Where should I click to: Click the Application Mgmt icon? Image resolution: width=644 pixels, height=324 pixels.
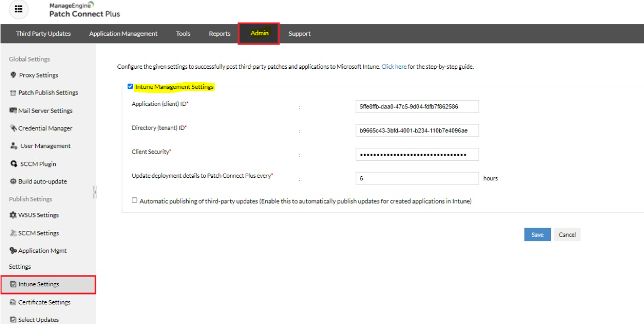point(13,251)
